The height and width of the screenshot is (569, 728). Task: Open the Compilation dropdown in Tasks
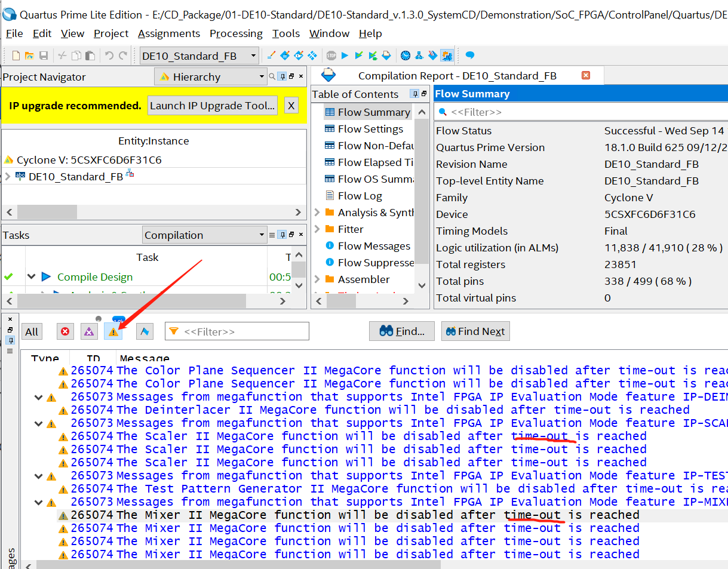204,235
